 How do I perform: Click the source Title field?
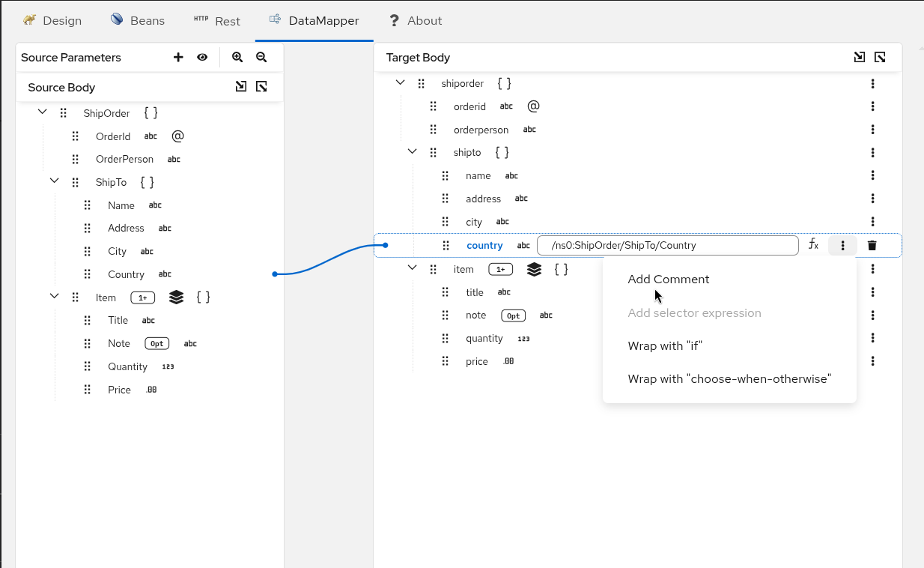point(118,320)
